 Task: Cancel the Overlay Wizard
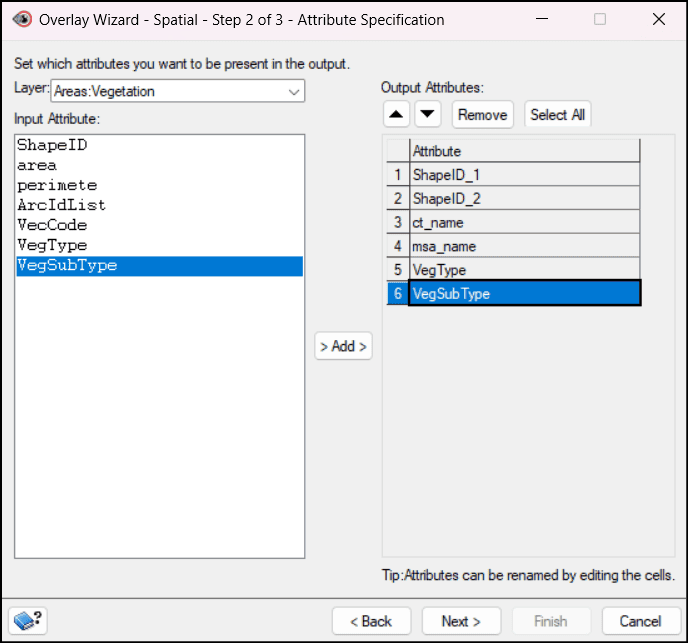[x=641, y=621]
